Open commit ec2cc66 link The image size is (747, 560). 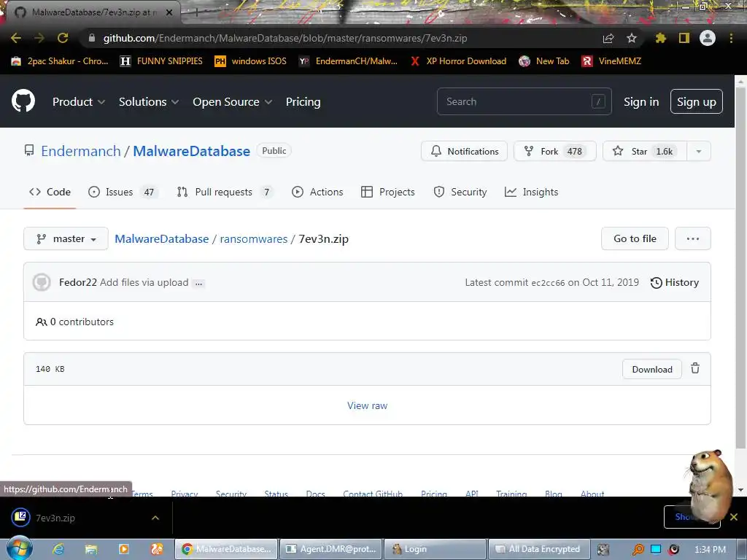[548, 283]
